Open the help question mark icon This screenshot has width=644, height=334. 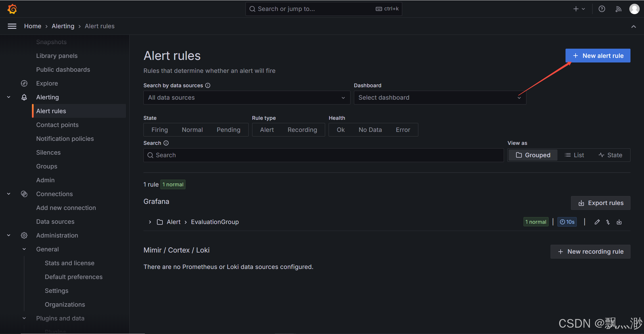(602, 9)
